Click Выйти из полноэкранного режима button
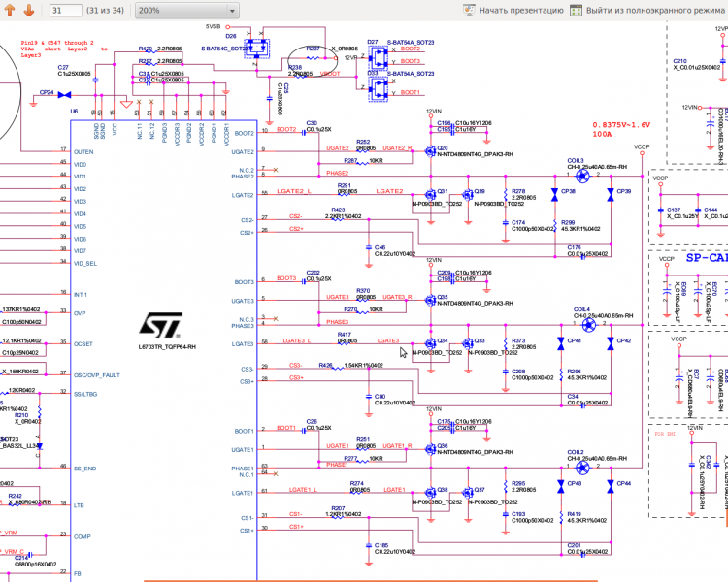The height and width of the screenshot is (582, 728). (x=647, y=11)
